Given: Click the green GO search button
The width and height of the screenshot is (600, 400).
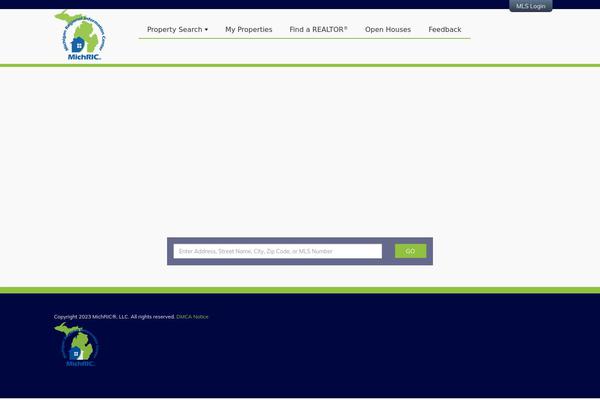Looking at the screenshot, I should (x=410, y=251).
